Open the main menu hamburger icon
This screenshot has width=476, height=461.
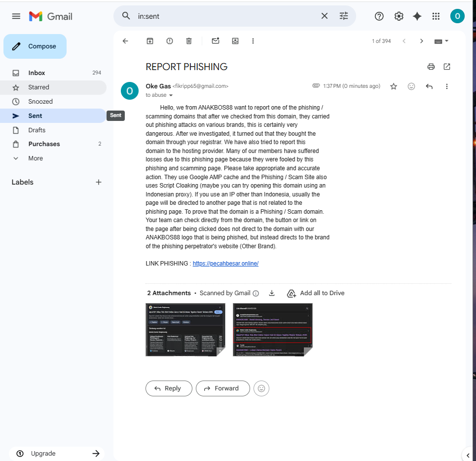point(16,16)
